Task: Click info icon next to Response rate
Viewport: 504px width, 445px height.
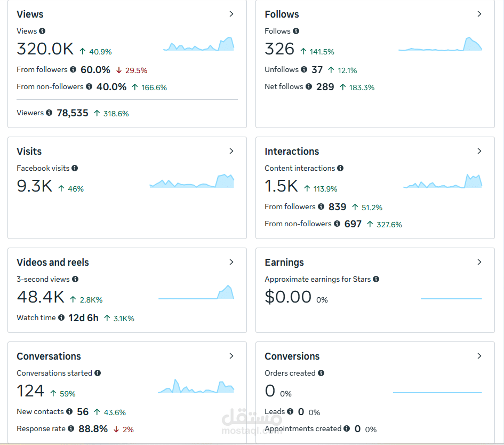Action: click(x=71, y=428)
